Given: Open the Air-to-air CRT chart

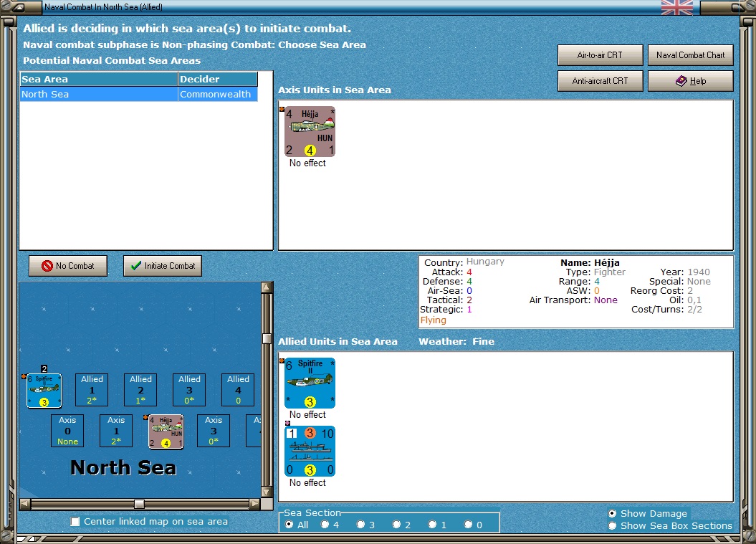Looking at the screenshot, I should click(601, 55).
